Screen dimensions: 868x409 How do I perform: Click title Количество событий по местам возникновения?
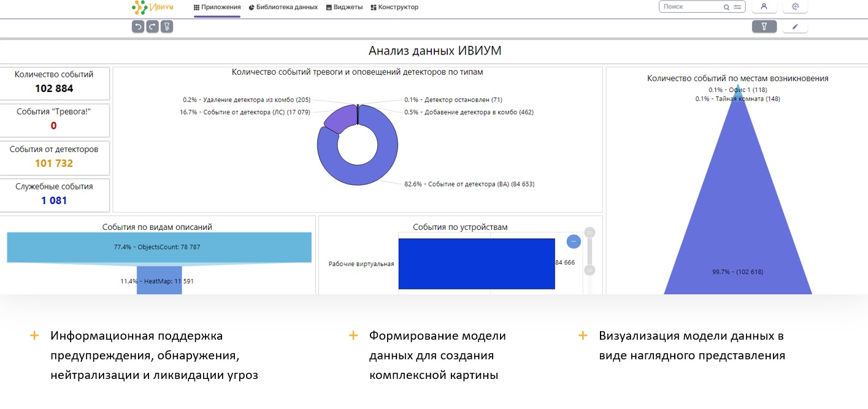[738, 78]
